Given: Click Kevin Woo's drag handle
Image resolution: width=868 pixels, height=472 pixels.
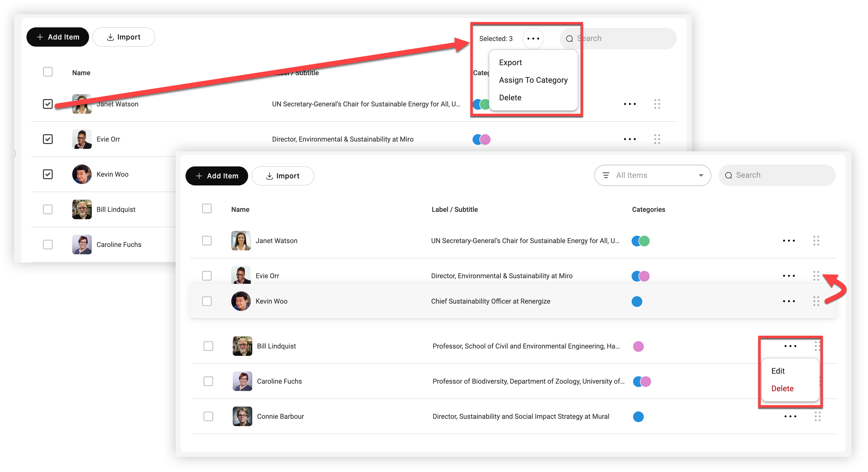Looking at the screenshot, I should click(816, 301).
